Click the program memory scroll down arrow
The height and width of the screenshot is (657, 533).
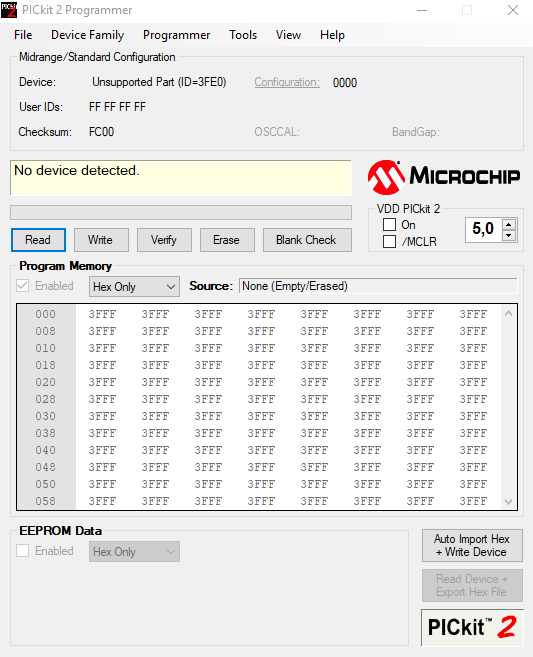pos(509,502)
